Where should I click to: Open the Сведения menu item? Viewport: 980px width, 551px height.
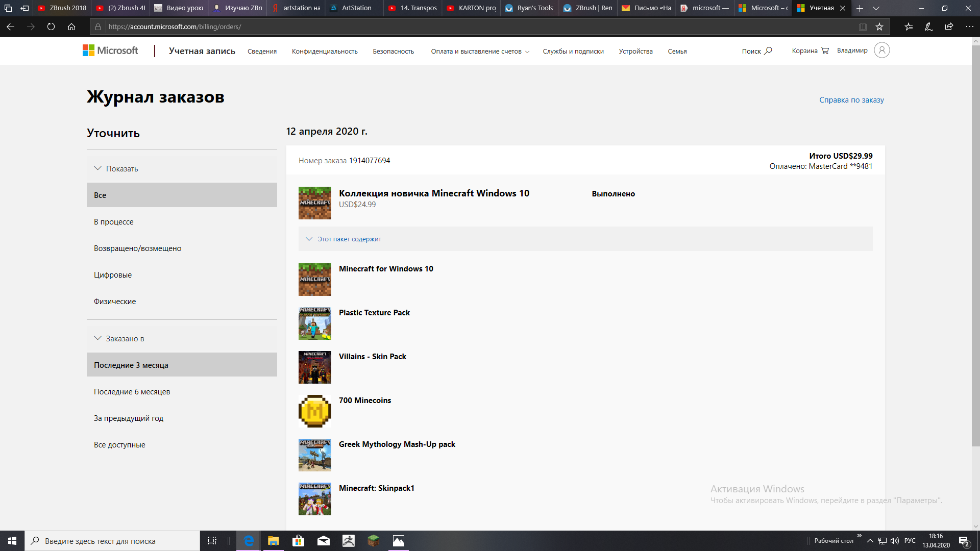[x=262, y=52]
